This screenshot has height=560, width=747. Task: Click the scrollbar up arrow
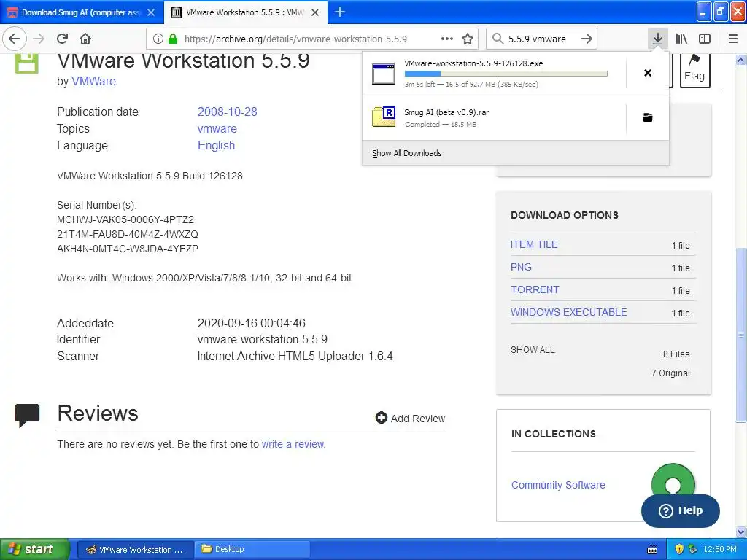[741, 60]
